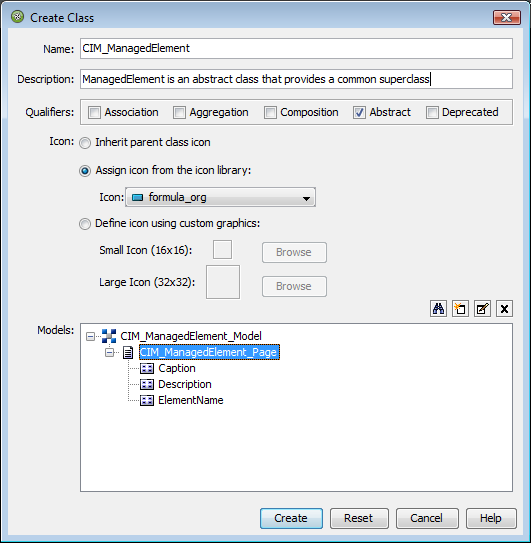This screenshot has height=543, width=531.
Task: Cancel the Create Class dialog
Action: [x=427, y=518]
